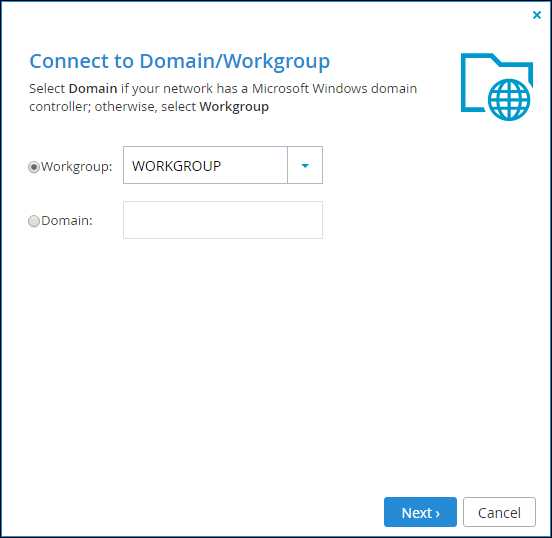Open the WORKGROUP combo box

[x=223, y=165]
